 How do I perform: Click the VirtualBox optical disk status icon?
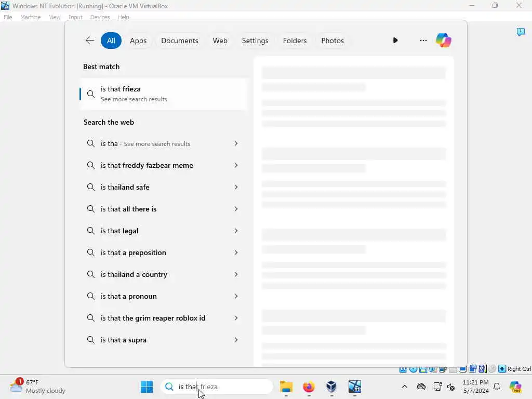[413, 369]
